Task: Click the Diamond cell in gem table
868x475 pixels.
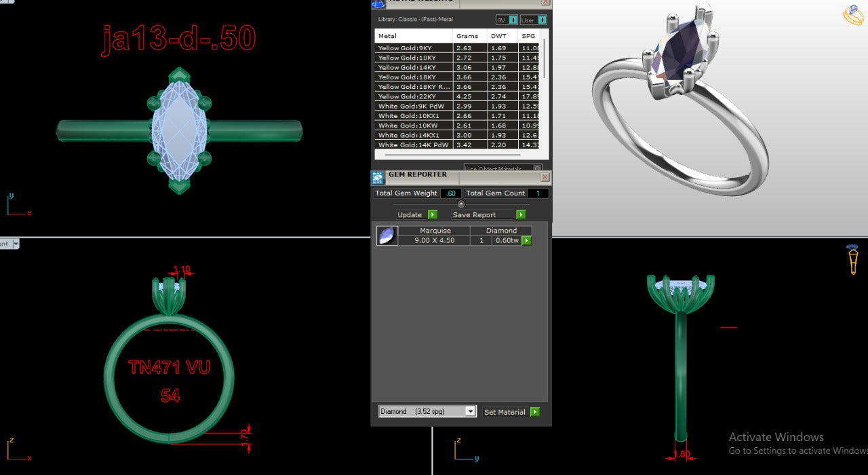Action: [501, 231]
